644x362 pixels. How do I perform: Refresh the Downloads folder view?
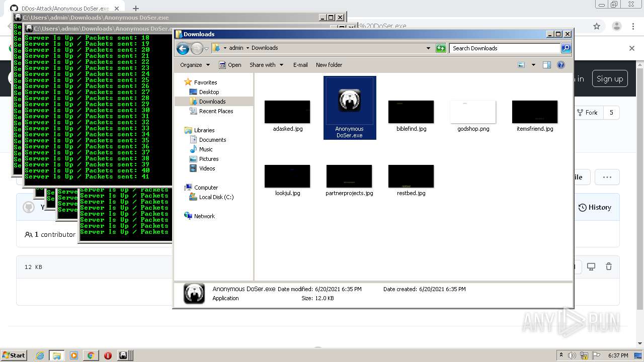[x=441, y=48]
